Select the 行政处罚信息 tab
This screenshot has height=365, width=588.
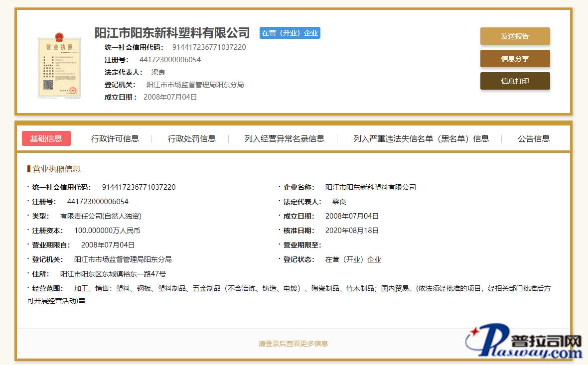pos(191,138)
